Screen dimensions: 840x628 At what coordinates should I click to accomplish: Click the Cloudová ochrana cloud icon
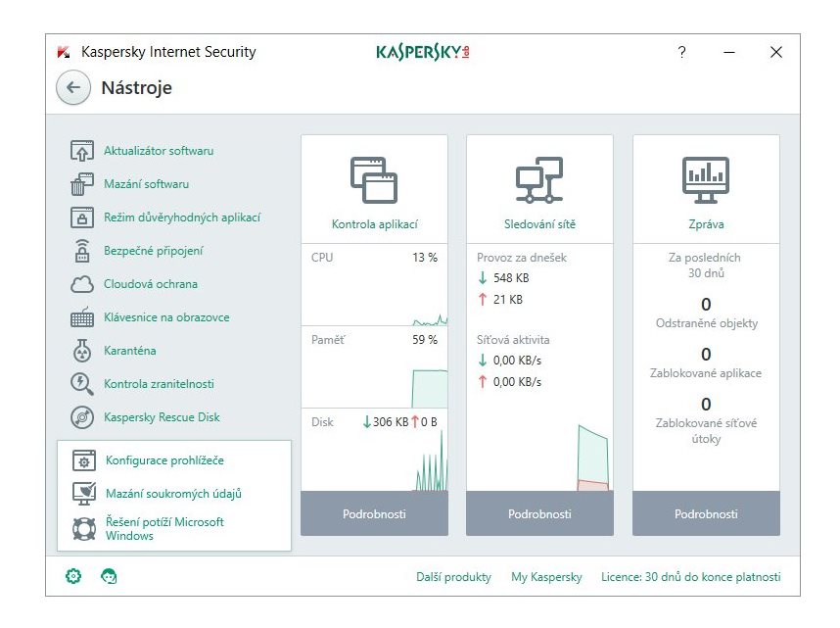click(x=82, y=284)
